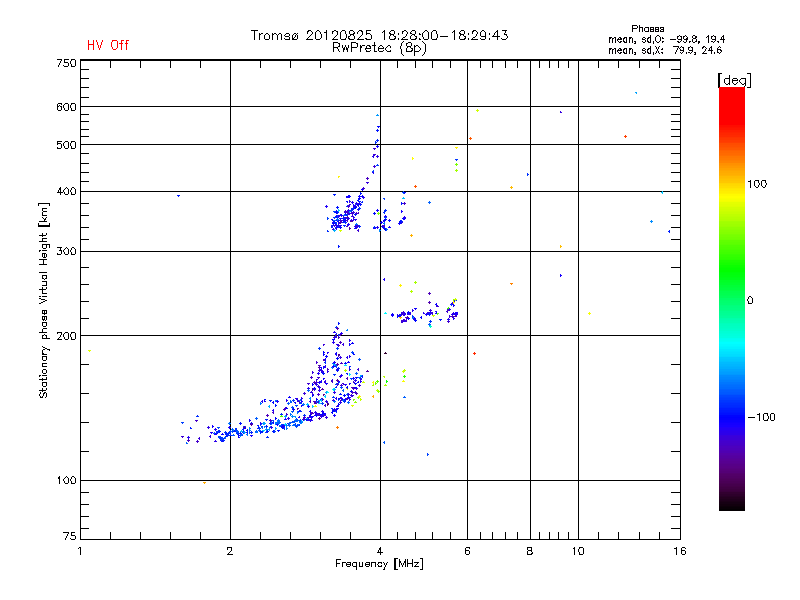The width and height of the screenshot is (800, 600).
Task: Click the y-axis value '600'
Action: point(66,107)
